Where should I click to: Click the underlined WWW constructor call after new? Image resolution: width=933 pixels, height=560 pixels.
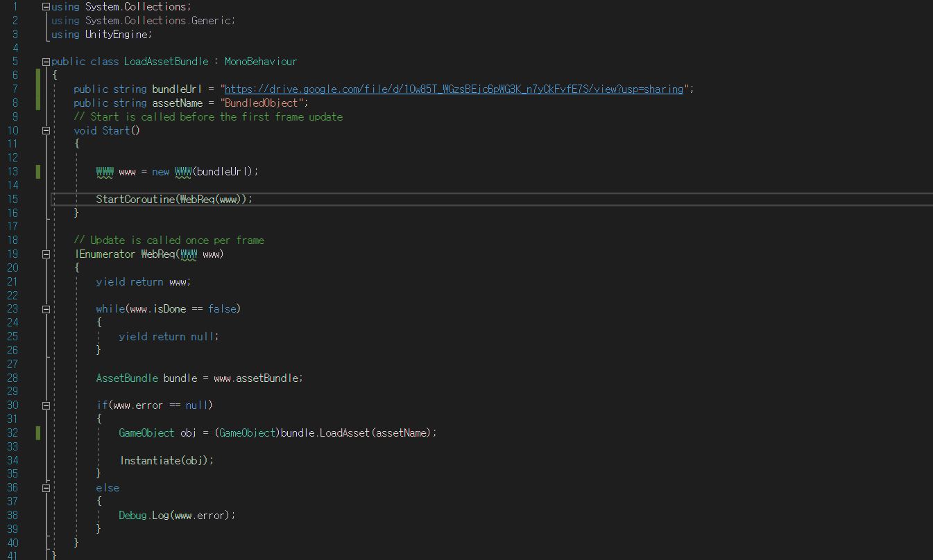[x=183, y=171]
